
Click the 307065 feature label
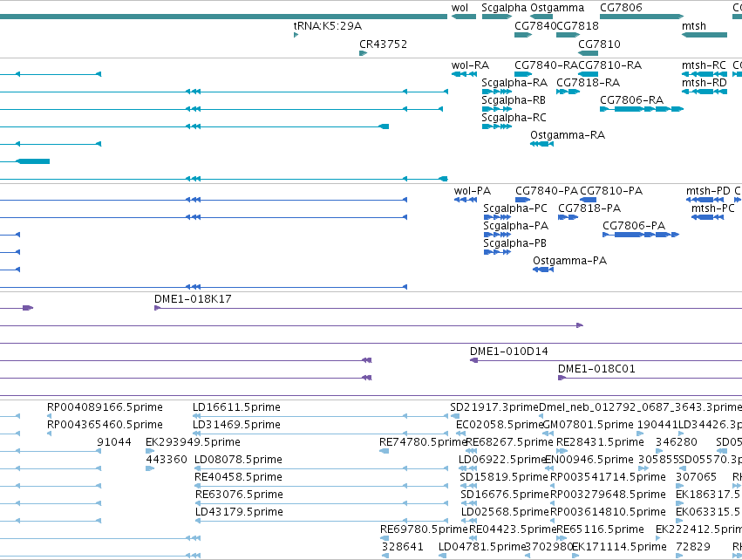pyautogui.click(x=696, y=478)
